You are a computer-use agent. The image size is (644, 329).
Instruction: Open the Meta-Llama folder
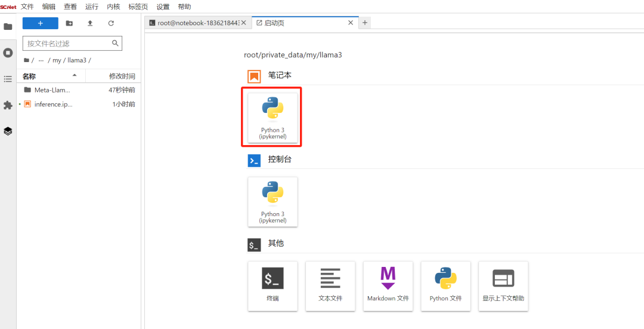pos(52,90)
